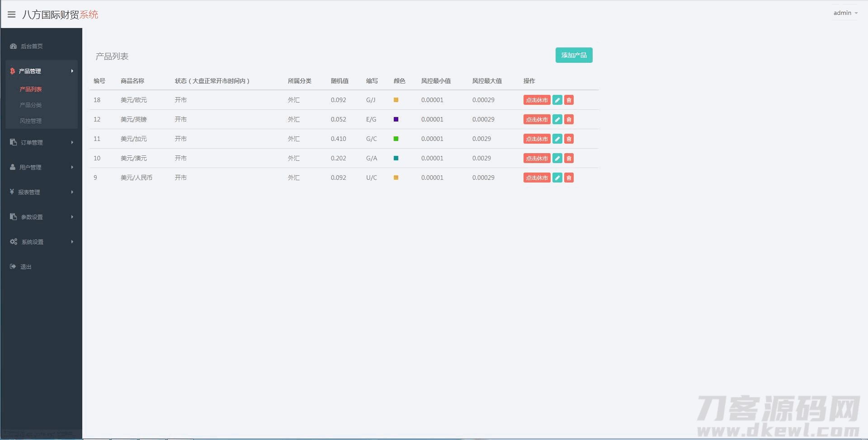Viewport: 868px width, 440px height.
Task: Open the 产品分类 submenu item
Action: pos(31,105)
